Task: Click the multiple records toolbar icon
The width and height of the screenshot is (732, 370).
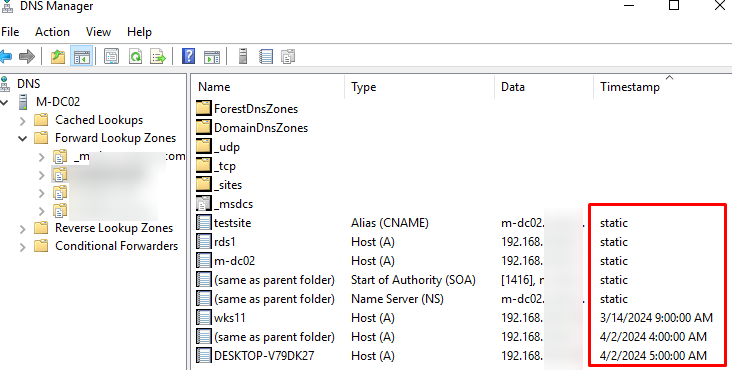Action: [289, 57]
